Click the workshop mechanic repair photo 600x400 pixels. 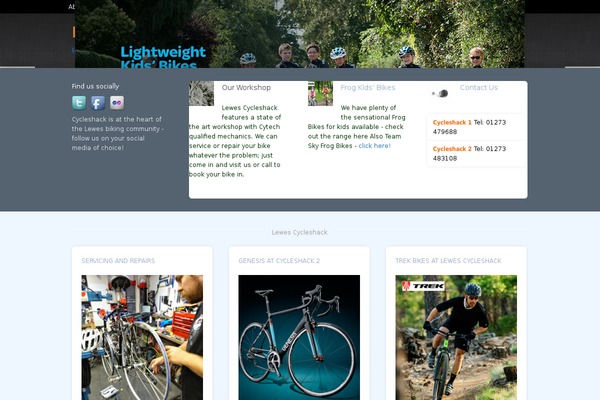coord(142,338)
